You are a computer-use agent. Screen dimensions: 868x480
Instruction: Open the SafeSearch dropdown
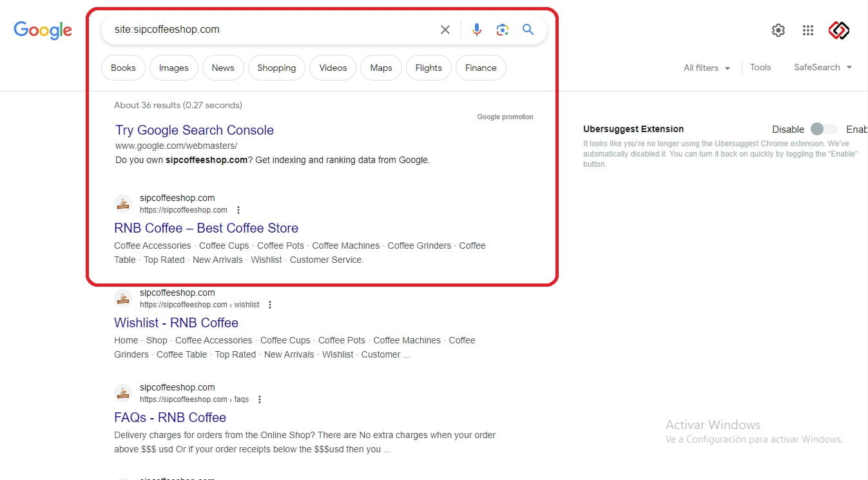[823, 67]
